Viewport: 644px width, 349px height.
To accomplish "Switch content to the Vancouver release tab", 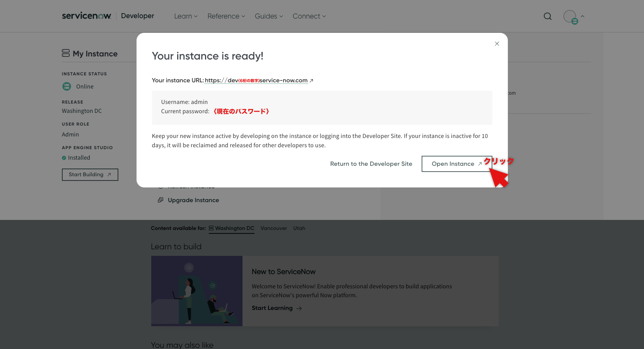I will click(273, 228).
